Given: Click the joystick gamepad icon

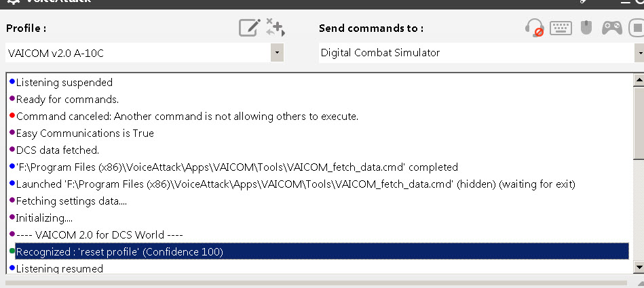Looking at the screenshot, I should (612, 28).
